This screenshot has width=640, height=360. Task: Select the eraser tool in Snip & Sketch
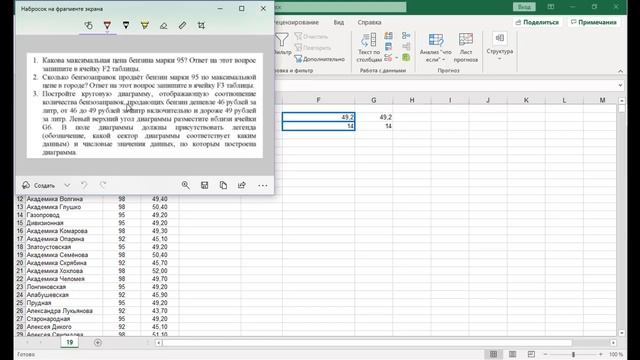coord(163,25)
